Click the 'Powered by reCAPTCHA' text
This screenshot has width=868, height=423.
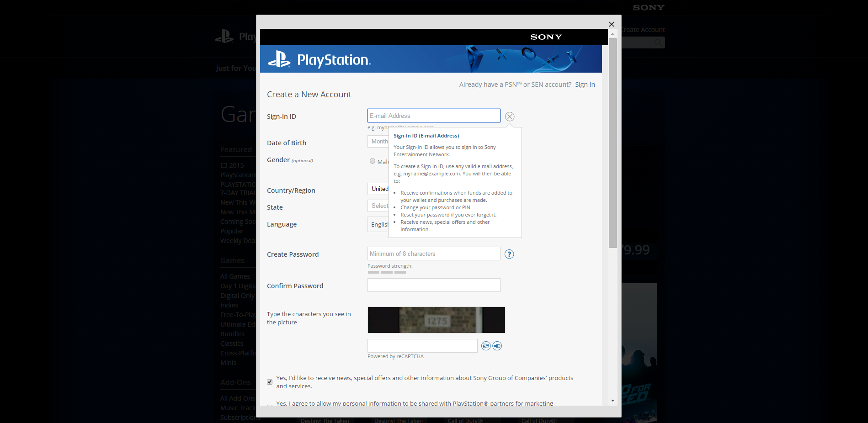(x=395, y=356)
